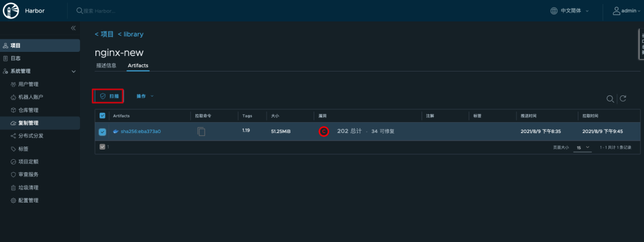This screenshot has width=644, height=242.
Task: Change page size dropdown showing 15
Action: pos(583,147)
